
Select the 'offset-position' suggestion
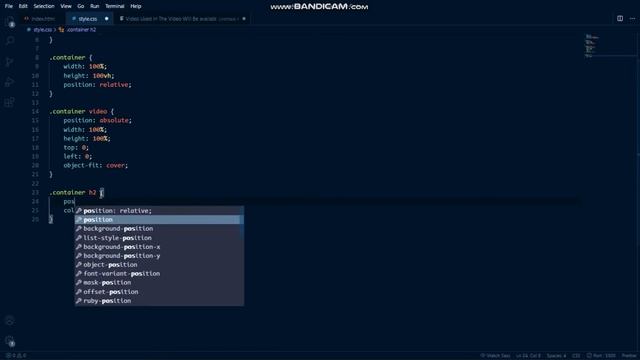tap(159, 291)
